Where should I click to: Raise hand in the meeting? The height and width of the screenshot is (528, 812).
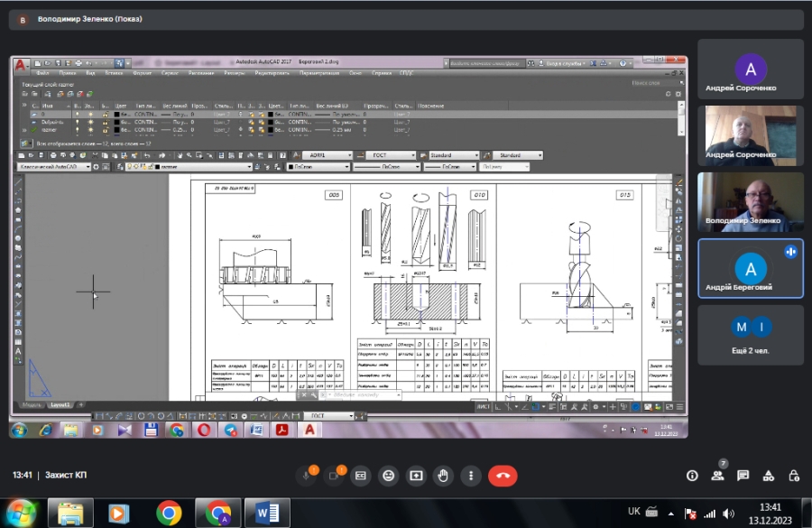[443, 475]
